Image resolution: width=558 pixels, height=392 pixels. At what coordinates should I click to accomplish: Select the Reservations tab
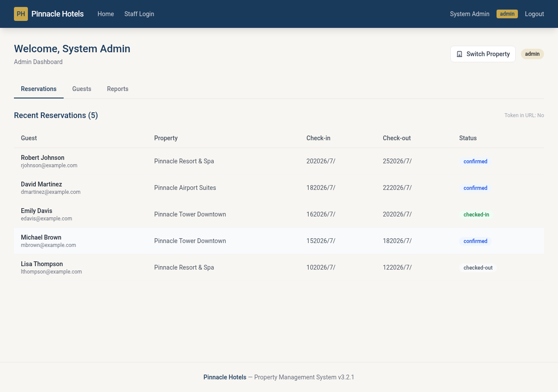(39, 89)
